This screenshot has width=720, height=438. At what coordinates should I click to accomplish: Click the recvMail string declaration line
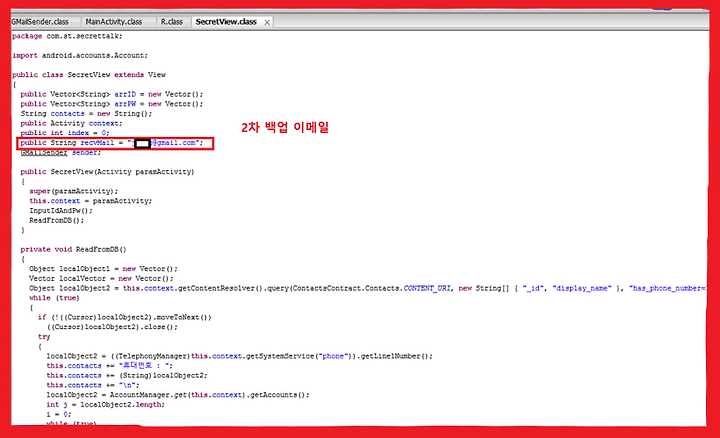point(112,143)
